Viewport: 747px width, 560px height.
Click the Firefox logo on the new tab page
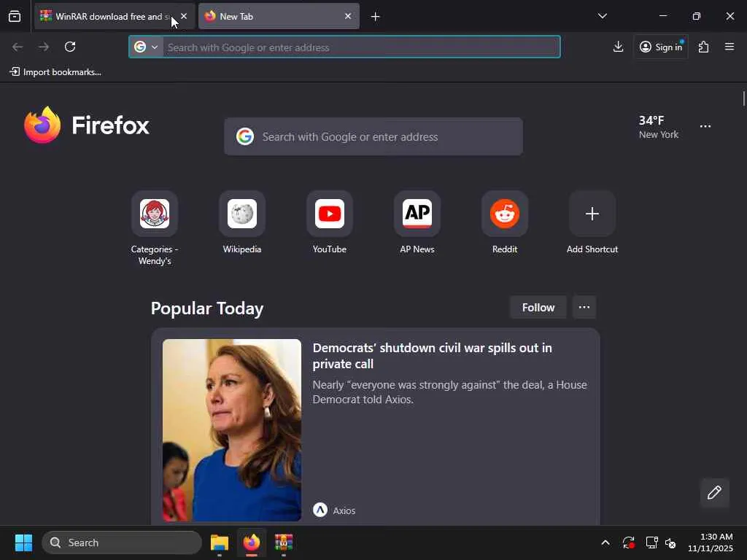click(87, 125)
